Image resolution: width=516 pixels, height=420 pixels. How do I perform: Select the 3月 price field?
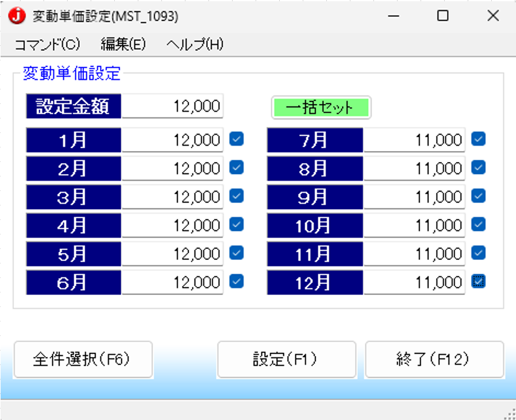click(172, 197)
